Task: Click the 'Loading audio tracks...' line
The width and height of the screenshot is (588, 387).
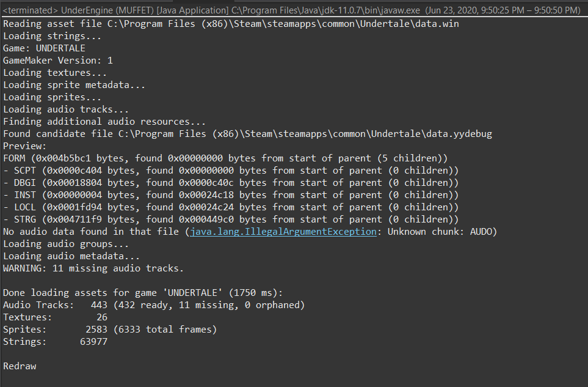Action: click(x=66, y=109)
